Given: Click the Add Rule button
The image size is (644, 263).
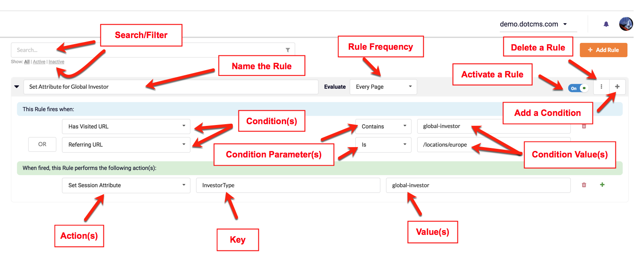Looking at the screenshot, I should (603, 50).
